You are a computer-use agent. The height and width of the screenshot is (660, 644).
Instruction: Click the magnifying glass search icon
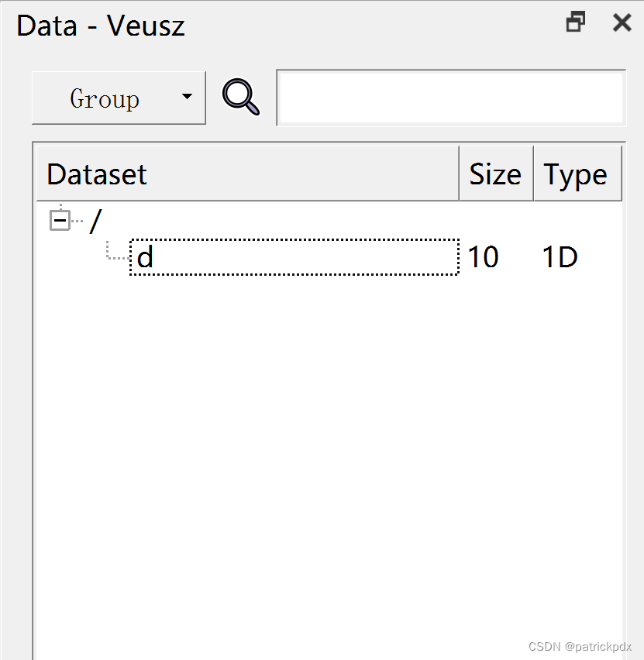pyautogui.click(x=241, y=97)
